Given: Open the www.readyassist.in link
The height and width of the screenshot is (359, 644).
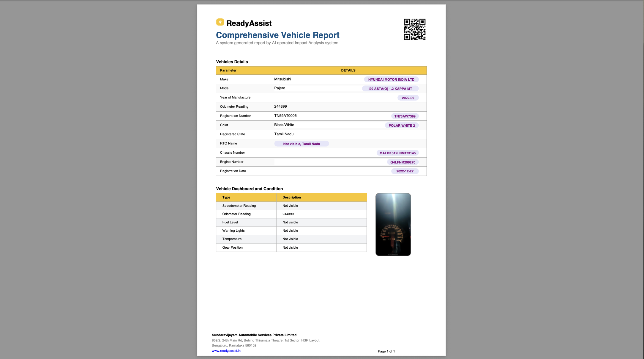Looking at the screenshot, I should point(226,351).
